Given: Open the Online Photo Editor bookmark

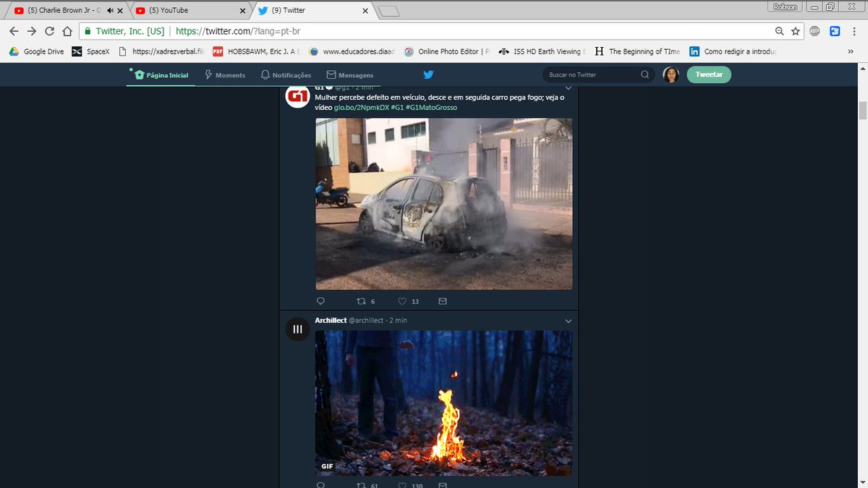Looking at the screenshot, I should (448, 51).
